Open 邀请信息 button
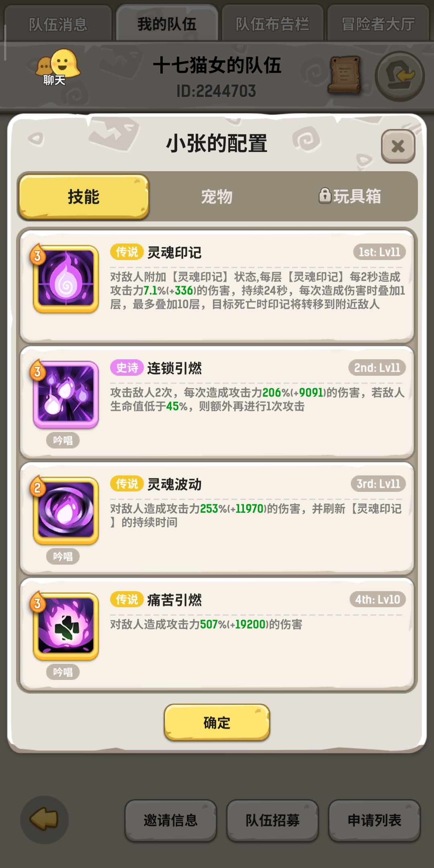434x868 pixels. click(x=170, y=820)
